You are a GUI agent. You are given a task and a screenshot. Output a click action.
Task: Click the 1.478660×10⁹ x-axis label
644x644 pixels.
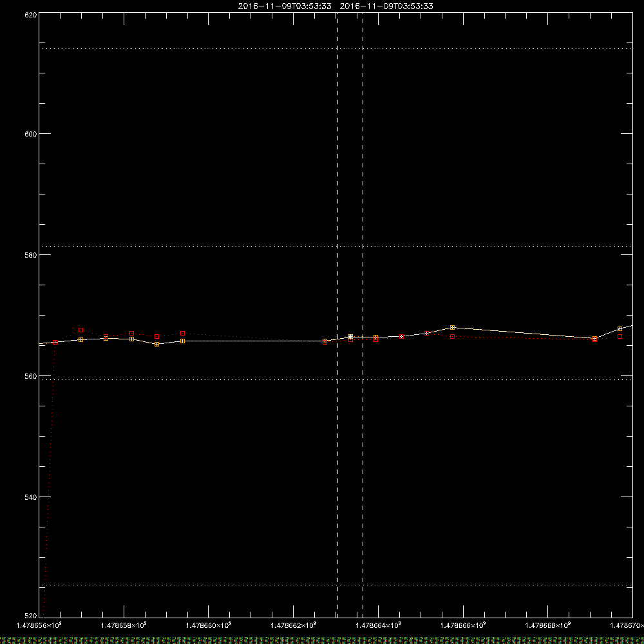(209, 625)
